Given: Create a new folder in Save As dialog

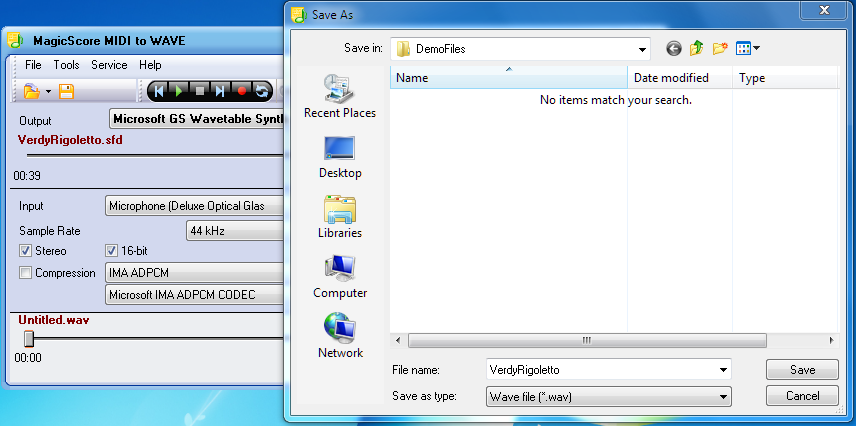Looking at the screenshot, I should coord(720,49).
